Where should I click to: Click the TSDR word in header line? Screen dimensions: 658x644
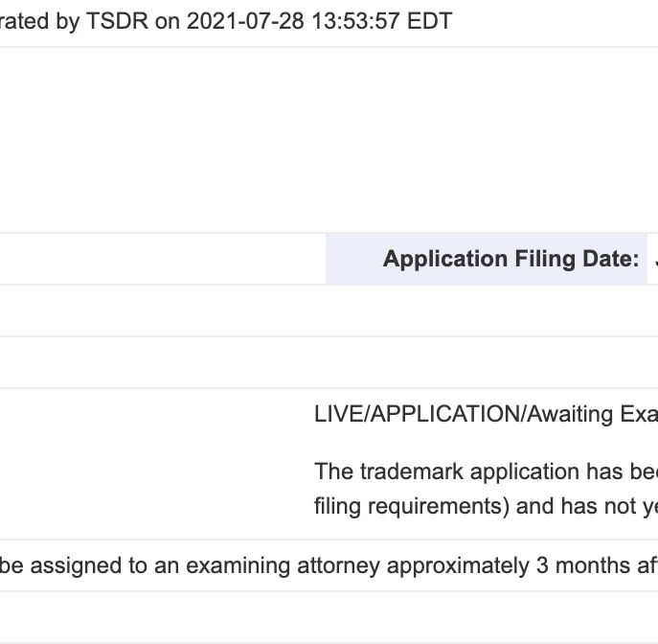pos(117,20)
